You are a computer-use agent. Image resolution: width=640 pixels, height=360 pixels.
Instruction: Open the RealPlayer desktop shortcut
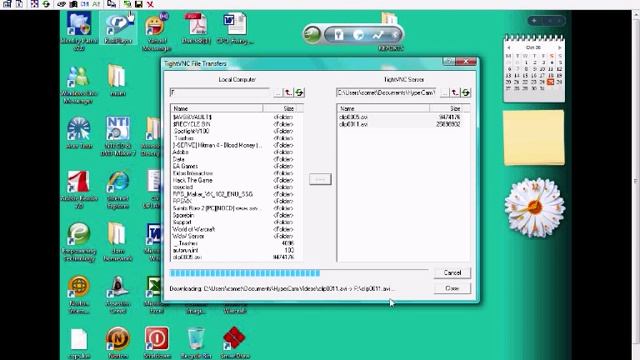118,29
